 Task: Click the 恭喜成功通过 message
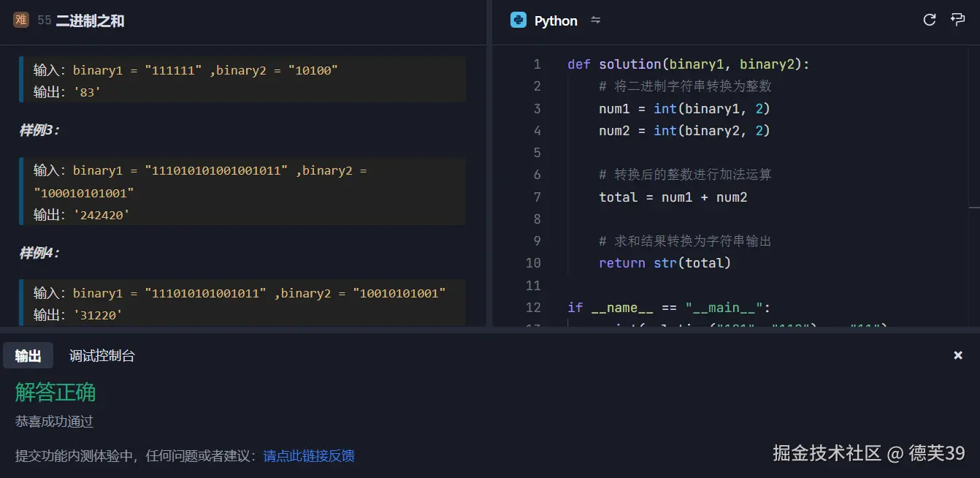click(55, 422)
